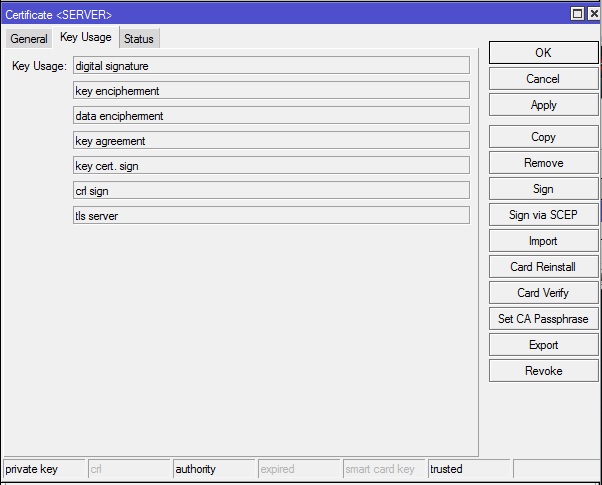Open the Status tab

[139, 39]
